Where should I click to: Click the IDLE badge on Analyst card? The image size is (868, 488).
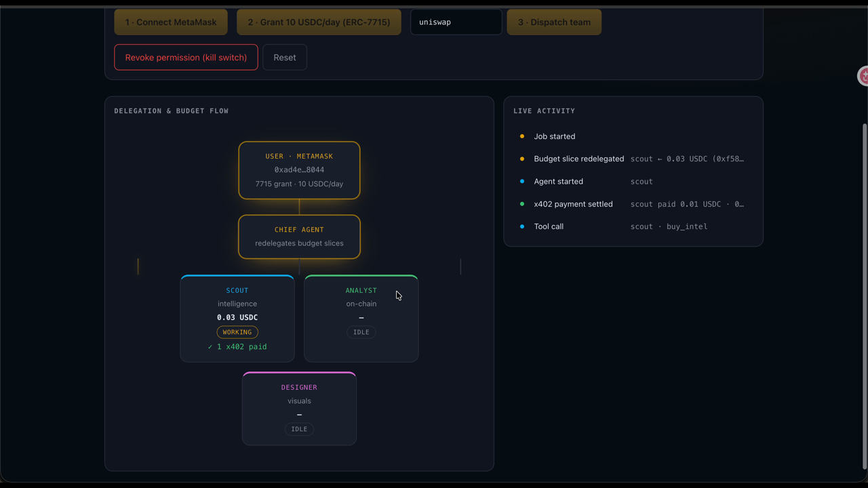click(x=361, y=332)
